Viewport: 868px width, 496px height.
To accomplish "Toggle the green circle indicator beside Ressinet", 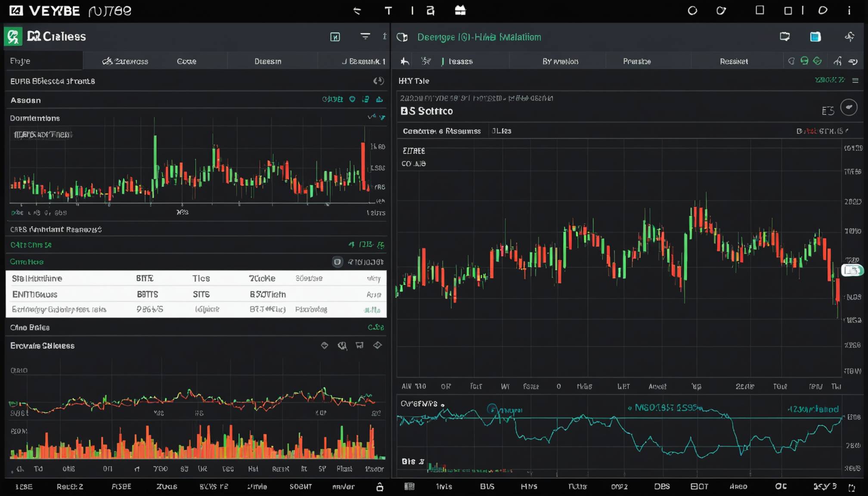I will [804, 61].
